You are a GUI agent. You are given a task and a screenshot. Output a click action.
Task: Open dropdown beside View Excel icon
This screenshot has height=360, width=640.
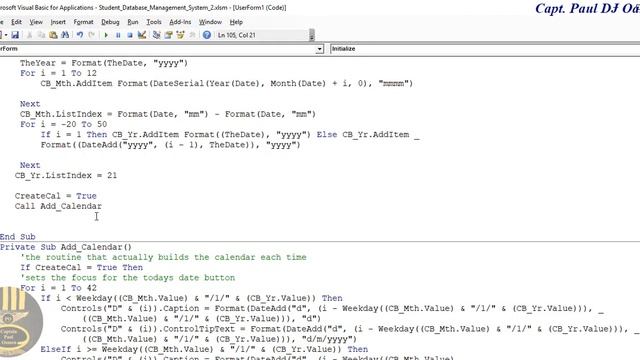click(x=6, y=35)
